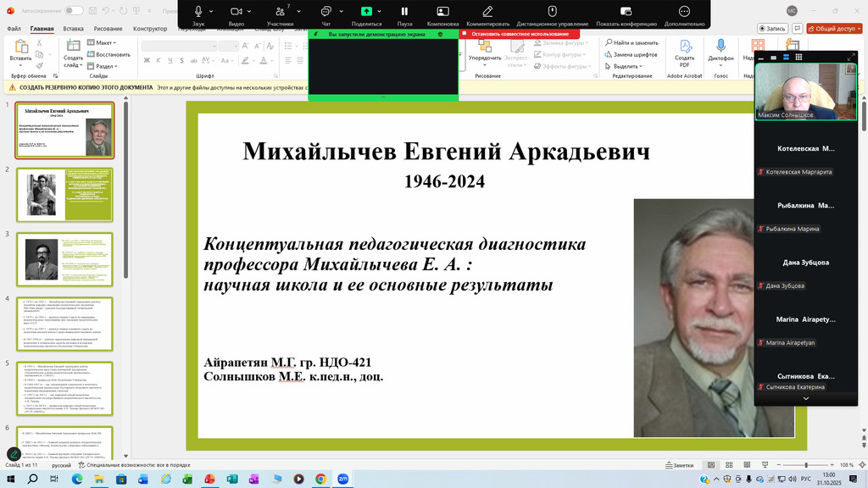This screenshot has width=868, height=488.
Task: Expand the Выделить select dropdown
Action: point(627,66)
